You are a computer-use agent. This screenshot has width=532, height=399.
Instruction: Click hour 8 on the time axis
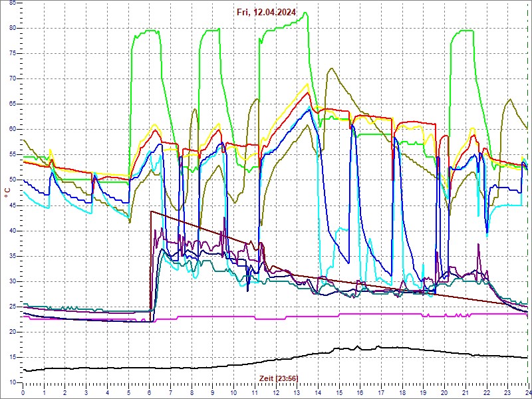(192, 392)
